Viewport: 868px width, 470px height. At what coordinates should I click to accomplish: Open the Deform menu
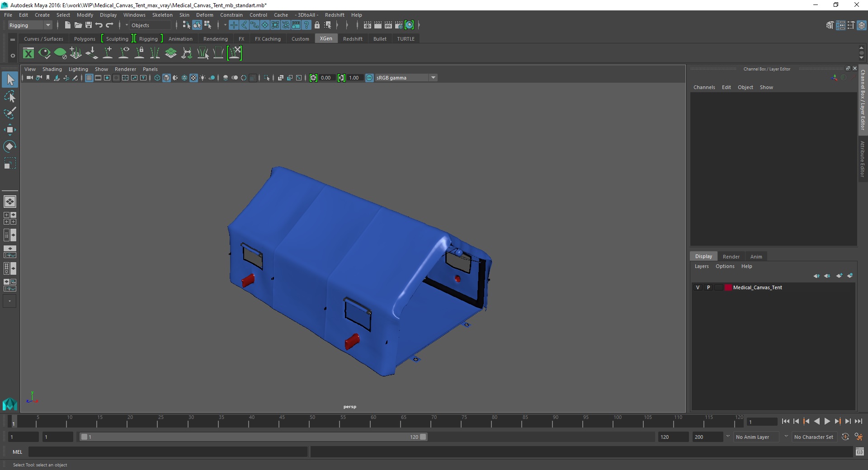pos(204,15)
